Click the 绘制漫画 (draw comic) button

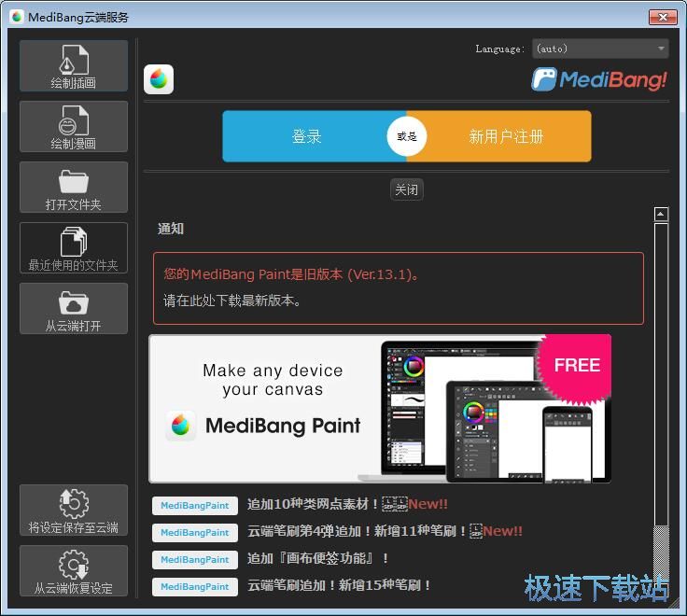click(x=74, y=127)
